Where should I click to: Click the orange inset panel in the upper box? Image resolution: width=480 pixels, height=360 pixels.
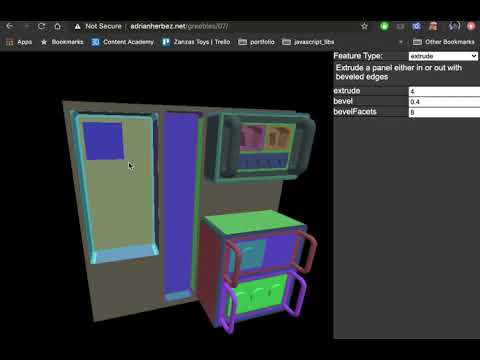click(279, 137)
